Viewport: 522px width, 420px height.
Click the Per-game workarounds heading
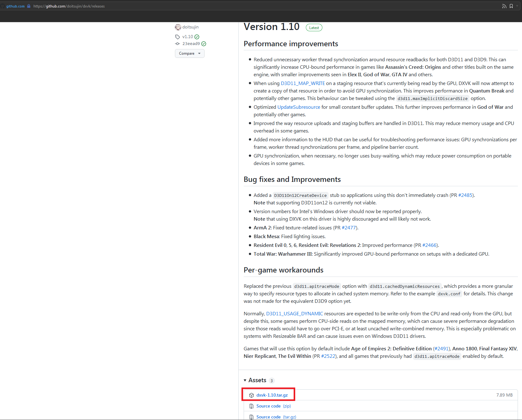point(283,270)
